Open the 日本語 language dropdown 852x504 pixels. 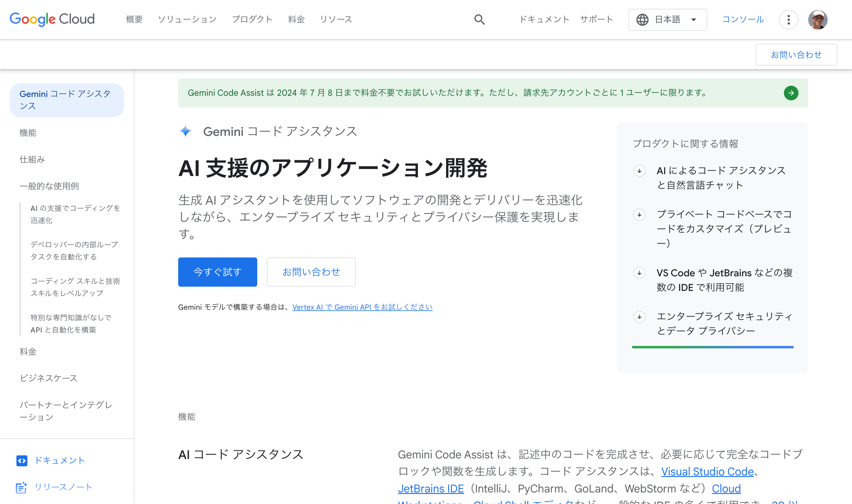[x=667, y=20]
